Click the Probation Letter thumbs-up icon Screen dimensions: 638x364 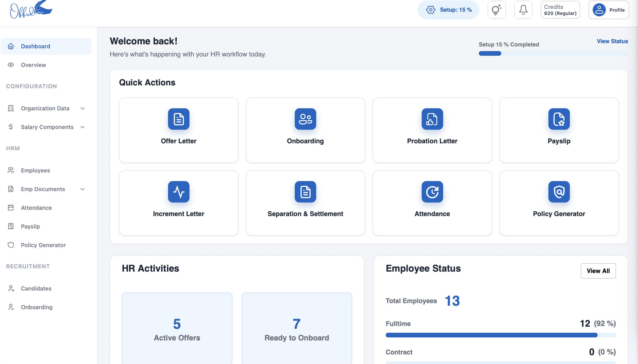coord(432,119)
